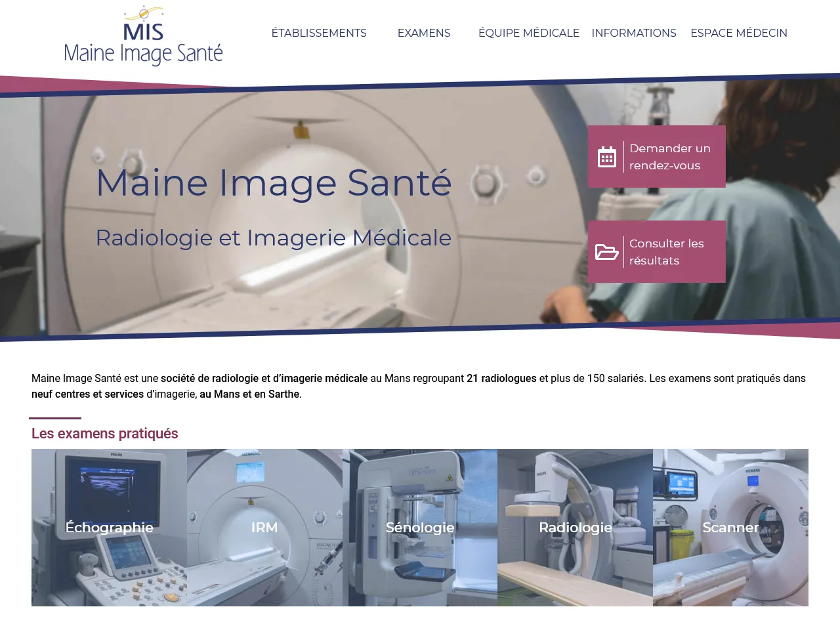
Task: Expand the INFORMATIONS dropdown
Action: point(634,32)
